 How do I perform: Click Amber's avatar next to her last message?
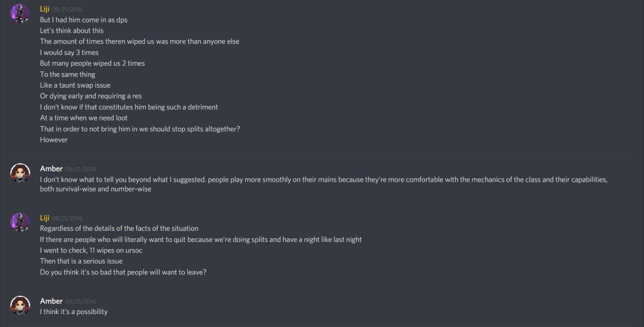click(x=20, y=305)
